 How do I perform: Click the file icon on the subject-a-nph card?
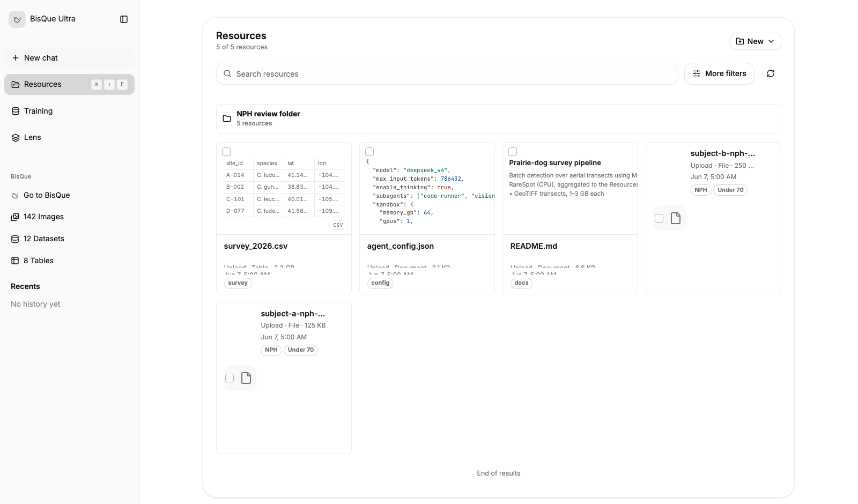coord(246,378)
